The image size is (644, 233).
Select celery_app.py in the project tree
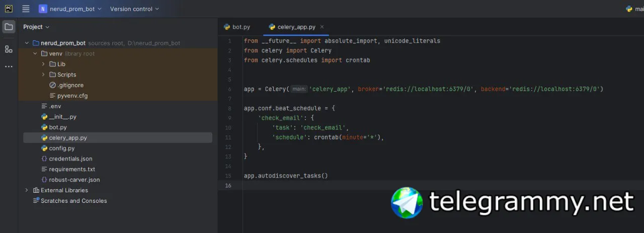118,138
